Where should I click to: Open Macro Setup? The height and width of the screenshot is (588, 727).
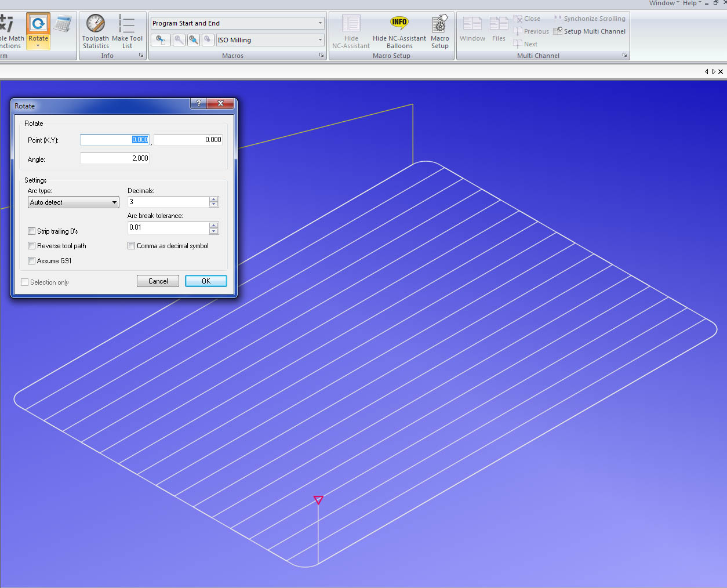click(x=440, y=32)
